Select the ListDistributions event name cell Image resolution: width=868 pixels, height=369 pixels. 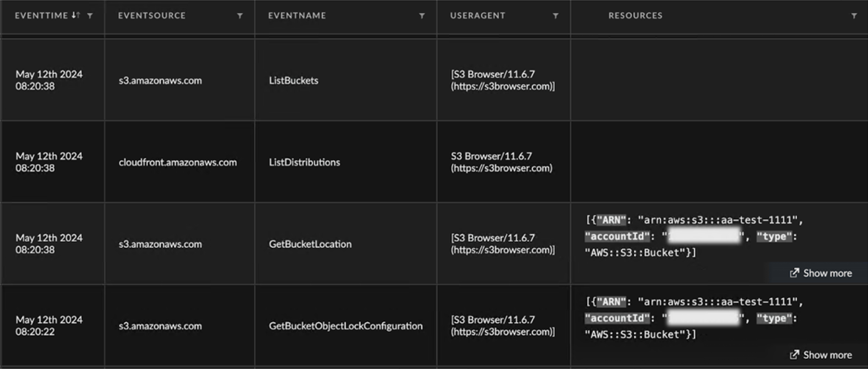(x=304, y=162)
